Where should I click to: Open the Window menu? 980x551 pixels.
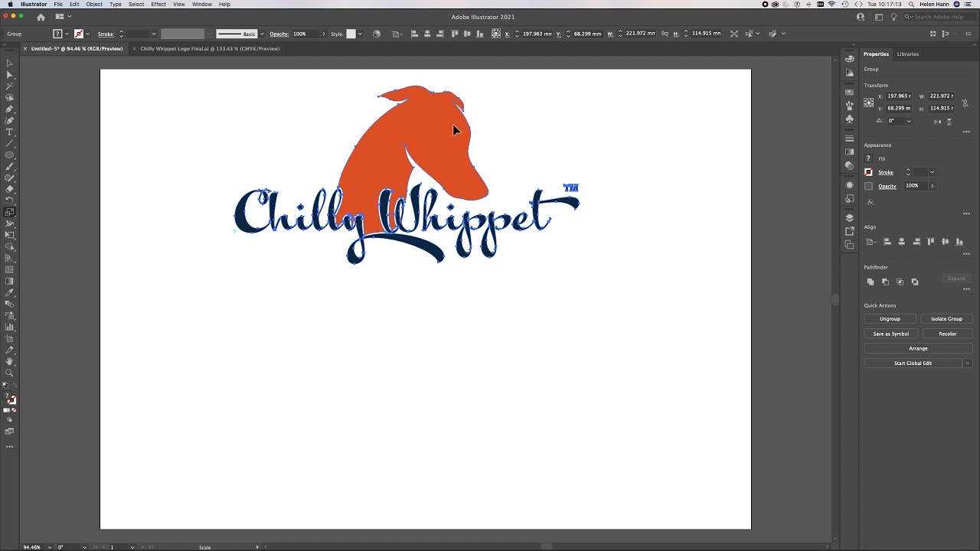point(202,5)
